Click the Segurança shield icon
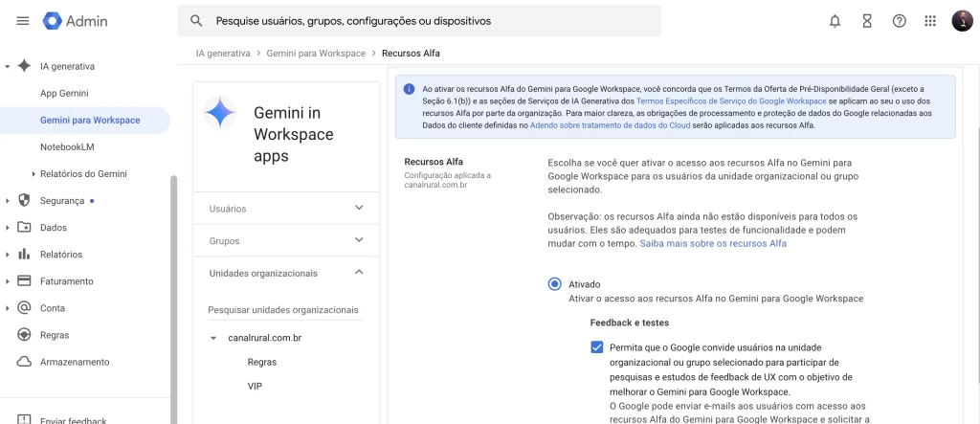Image resolution: width=980 pixels, height=424 pixels. [x=24, y=200]
